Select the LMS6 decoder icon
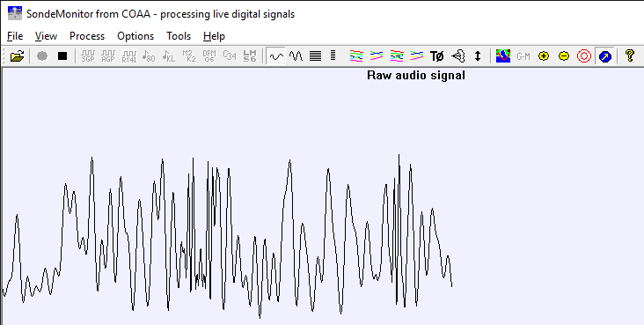Viewport: 644px width, 325px height. tap(250, 56)
